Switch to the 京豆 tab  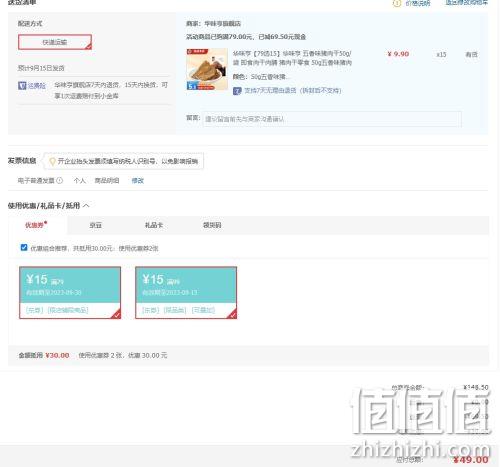click(96, 225)
